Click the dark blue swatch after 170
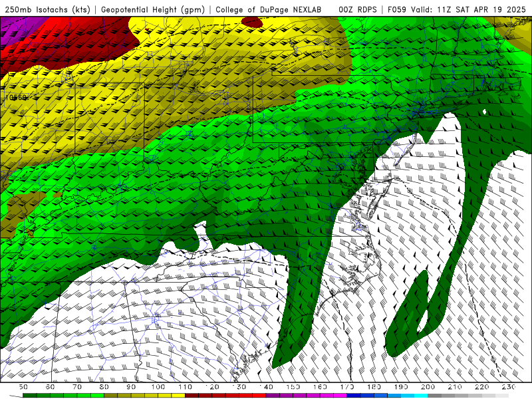The height and width of the screenshot is (399, 532). [x=354, y=396]
